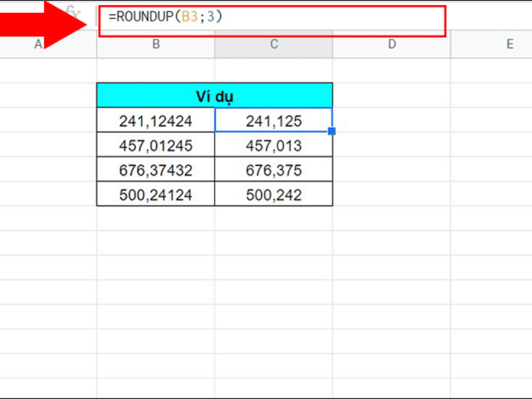Screen dimensions: 532x399
Task: Select column D header
Action: click(x=392, y=45)
